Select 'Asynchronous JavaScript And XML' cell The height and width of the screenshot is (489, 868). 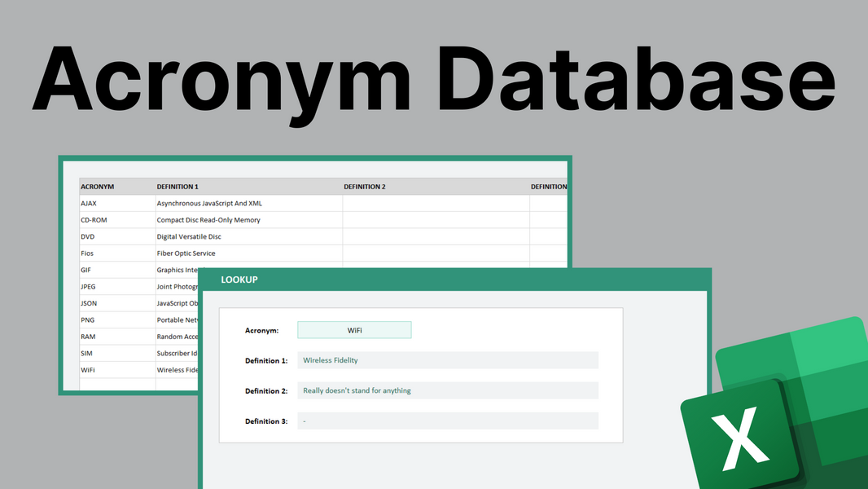pyautogui.click(x=248, y=203)
